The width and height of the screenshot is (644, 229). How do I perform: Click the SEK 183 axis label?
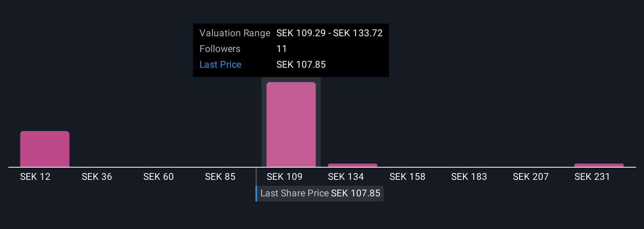click(469, 177)
